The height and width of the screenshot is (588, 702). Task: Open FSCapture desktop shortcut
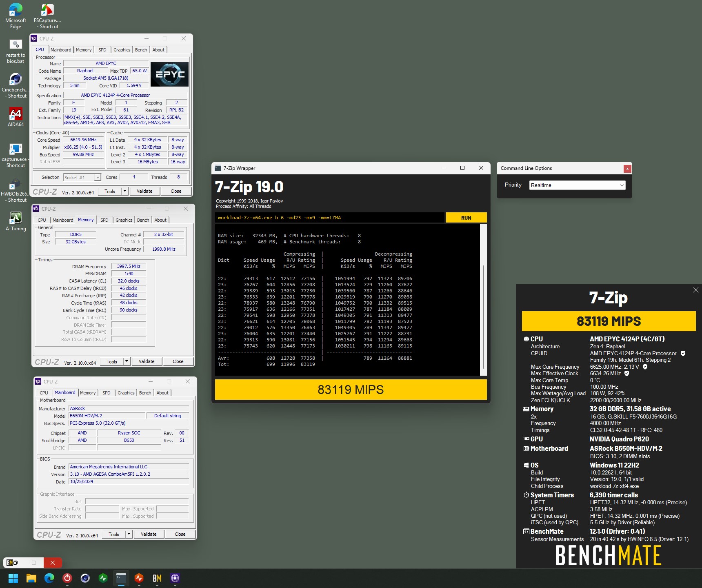point(47,16)
